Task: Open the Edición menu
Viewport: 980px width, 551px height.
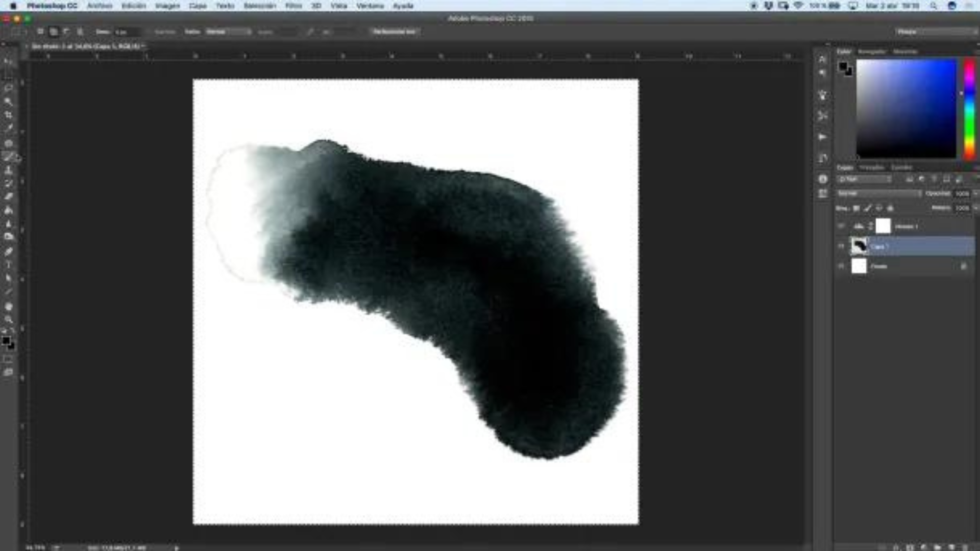Action: [x=134, y=6]
